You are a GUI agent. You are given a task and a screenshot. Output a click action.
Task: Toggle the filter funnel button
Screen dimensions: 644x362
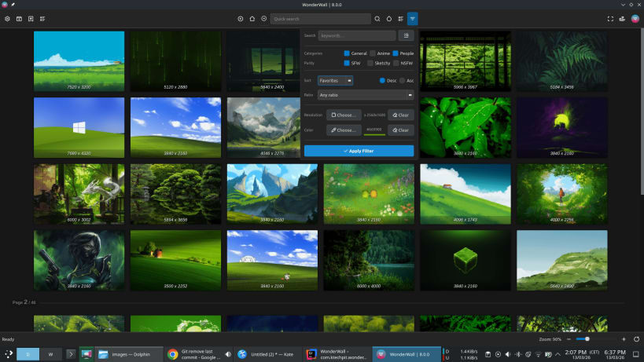(412, 19)
